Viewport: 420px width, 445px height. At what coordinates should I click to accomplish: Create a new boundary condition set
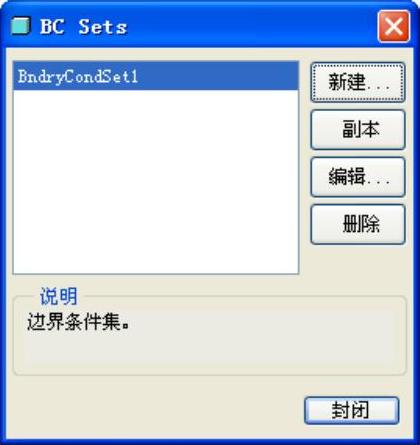coord(358,82)
